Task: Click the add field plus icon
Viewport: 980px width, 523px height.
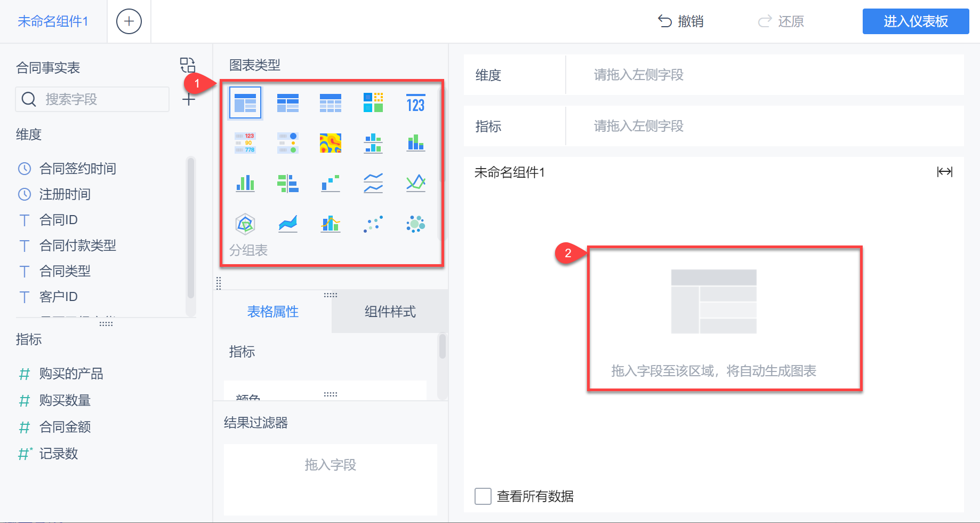Action: 189,99
